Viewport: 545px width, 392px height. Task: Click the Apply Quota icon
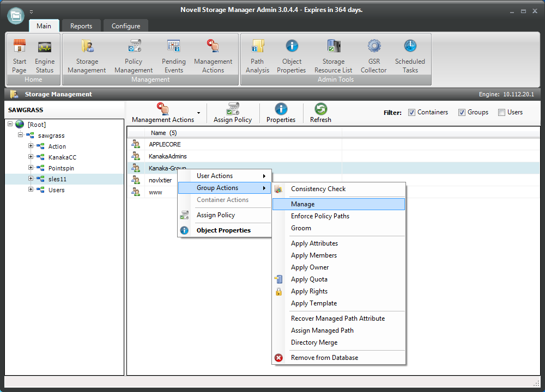(278, 279)
